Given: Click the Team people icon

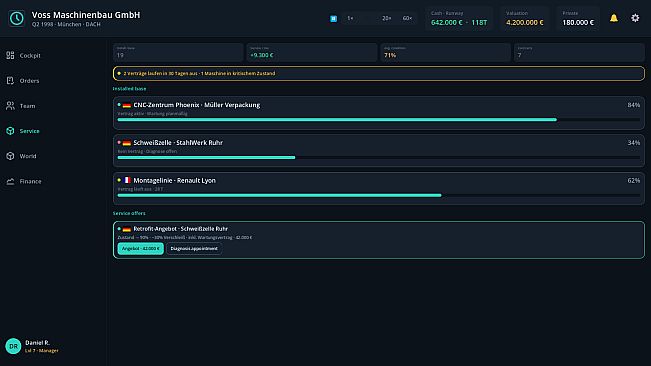Looking at the screenshot, I should pyautogui.click(x=10, y=106).
